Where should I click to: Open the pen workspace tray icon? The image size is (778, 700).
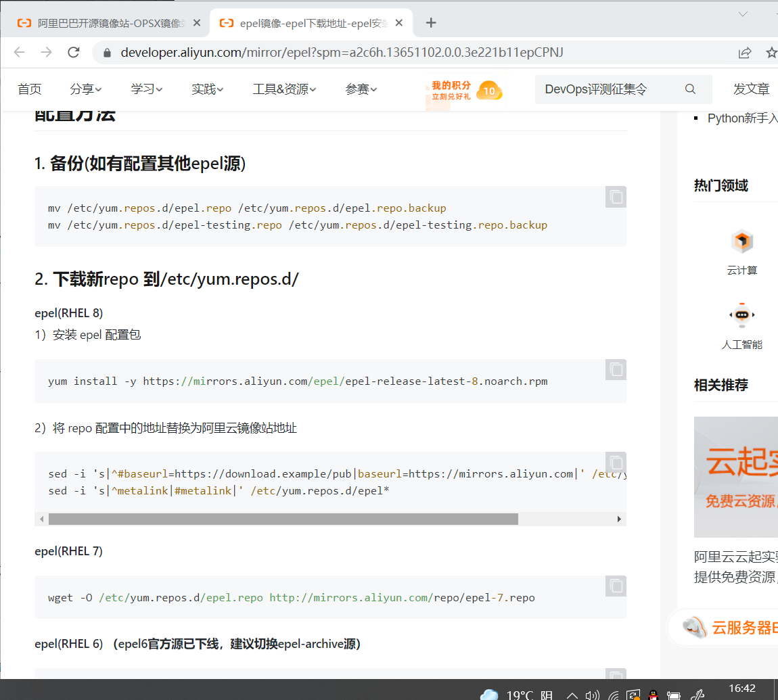click(x=697, y=695)
